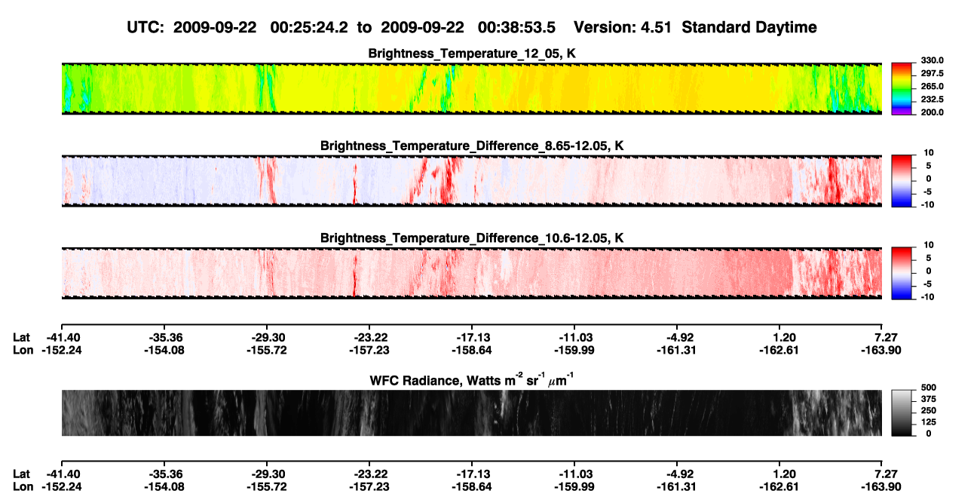Click the 125 label on the WFC colorbar
980x503 pixels.
929,422
